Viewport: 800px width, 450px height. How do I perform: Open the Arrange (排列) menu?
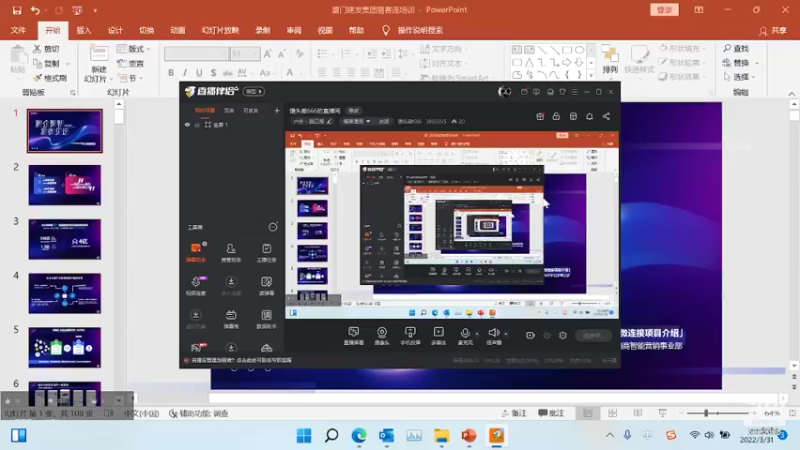click(x=610, y=59)
